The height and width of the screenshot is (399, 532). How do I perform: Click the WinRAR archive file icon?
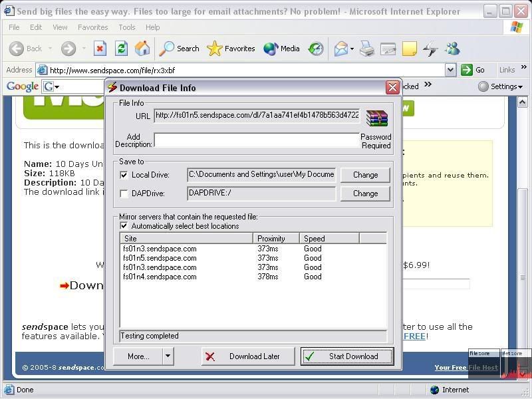click(376, 118)
